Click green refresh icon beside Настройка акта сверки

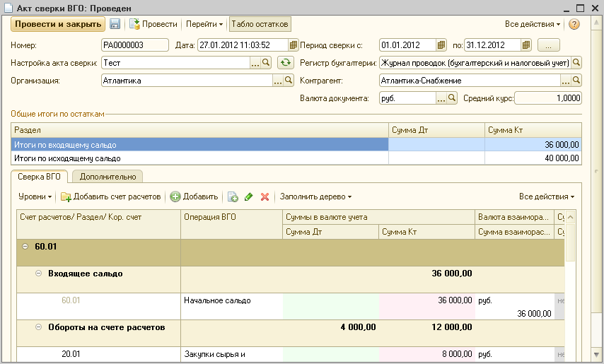[285, 63]
